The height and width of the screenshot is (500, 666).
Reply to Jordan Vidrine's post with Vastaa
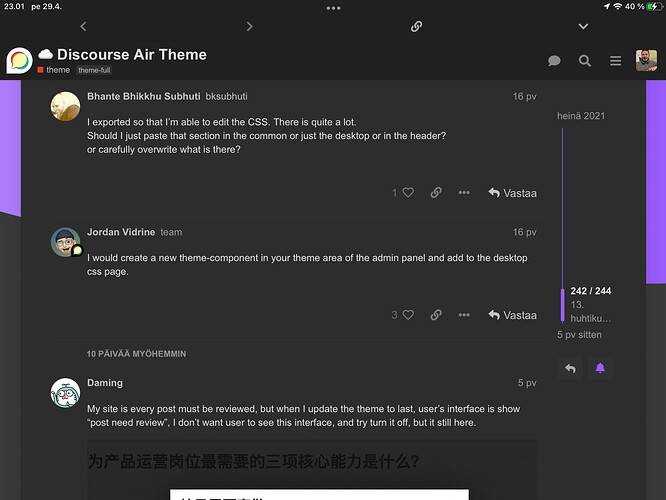tap(512, 315)
